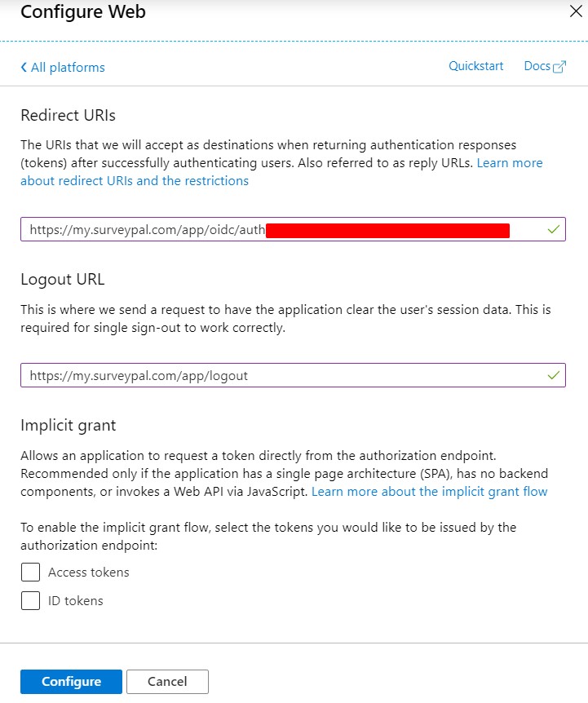Click the Cancel button
Screen dimensions: 588x703
click(168, 682)
